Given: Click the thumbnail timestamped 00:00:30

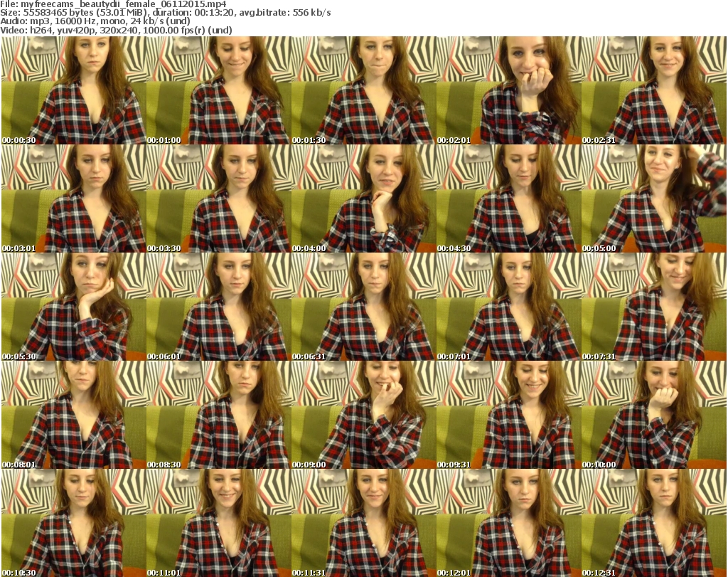Looking at the screenshot, I should click(x=73, y=90).
